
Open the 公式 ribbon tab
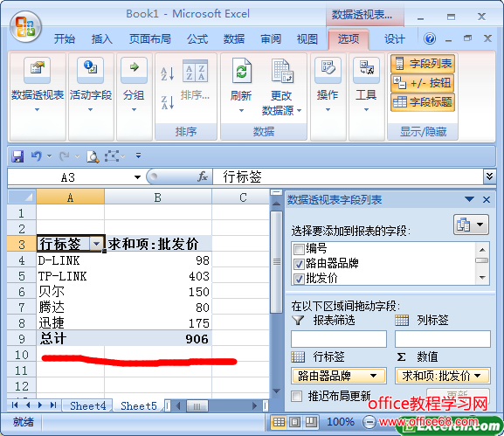(197, 39)
